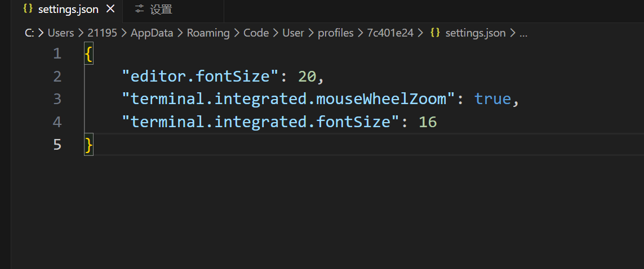Open the 21195 breadcrumb folder
Viewport: 644px width, 269px height.
103,33
